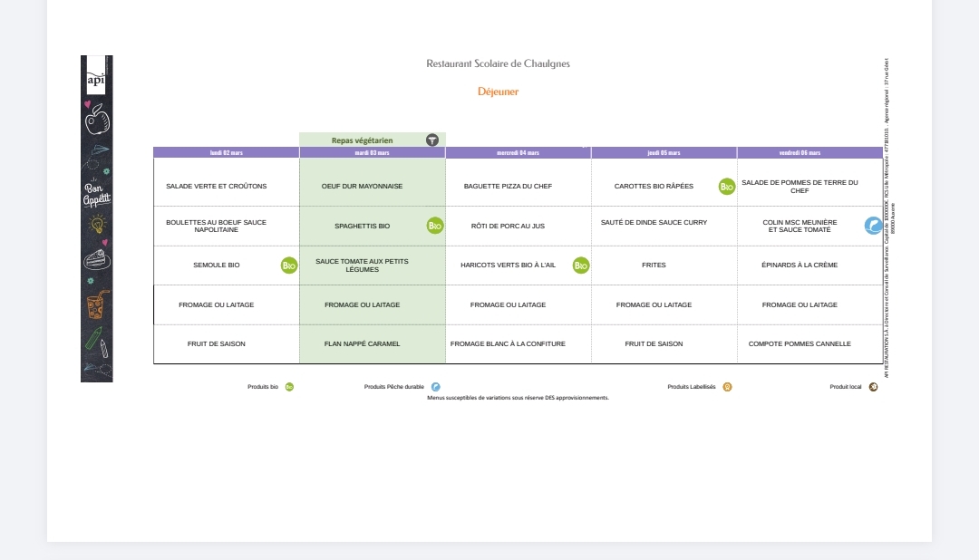Click the drink glass drawing on the banner
The image size is (979, 560).
point(98,304)
